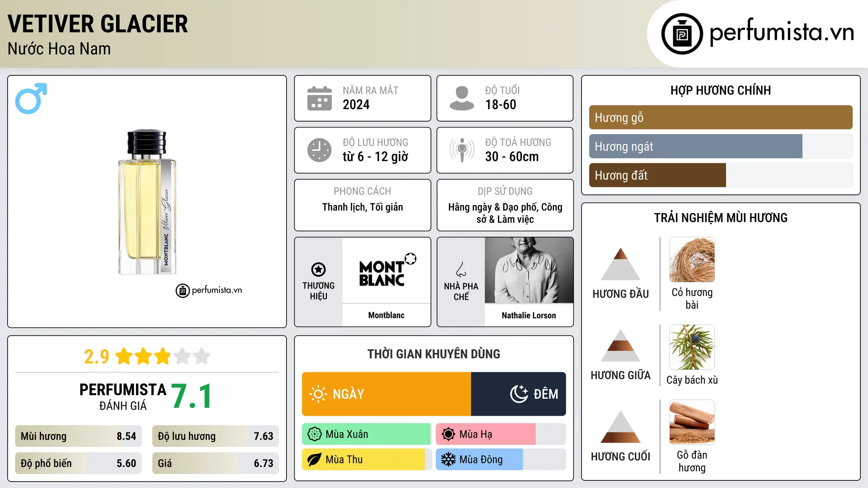Click the middle notes pyramid icon
This screenshot has height=488, width=868.
pyautogui.click(x=620, y=345)
